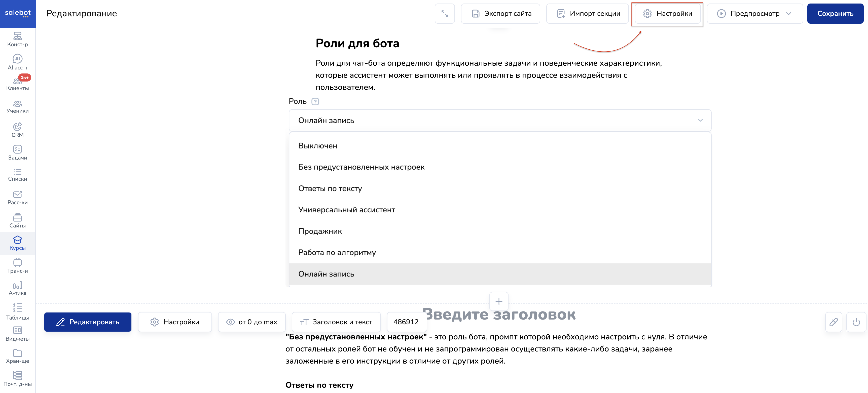Click Импорт секции button
Image resolution: width=868 pixels, height=393 pixels.
587,14
